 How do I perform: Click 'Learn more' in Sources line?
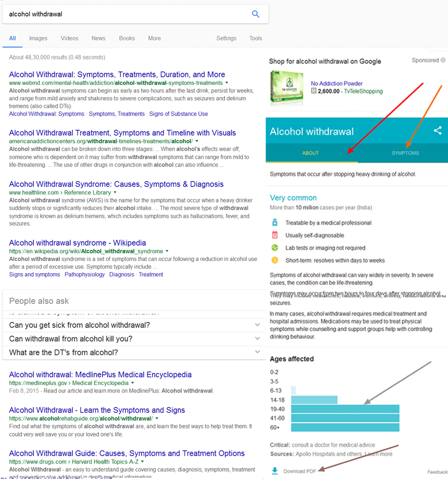[379, 453]
